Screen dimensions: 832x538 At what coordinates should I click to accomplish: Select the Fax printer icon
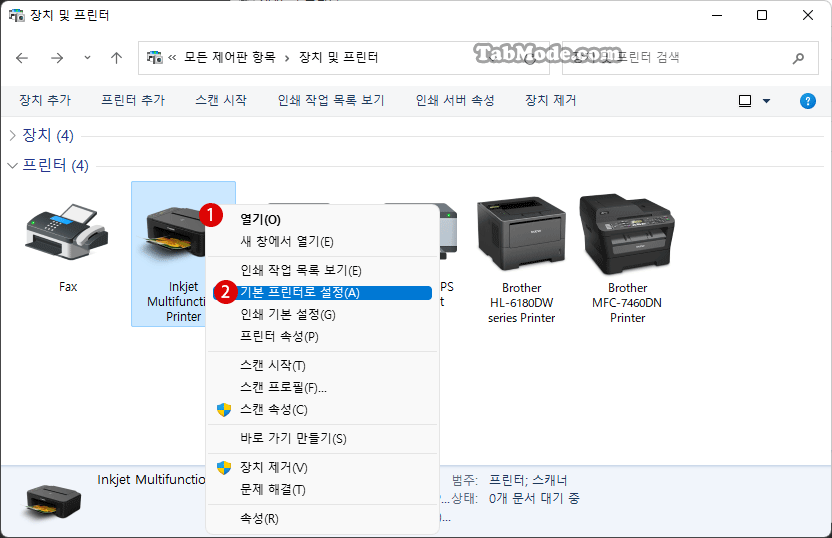click(x=67, y=232)
